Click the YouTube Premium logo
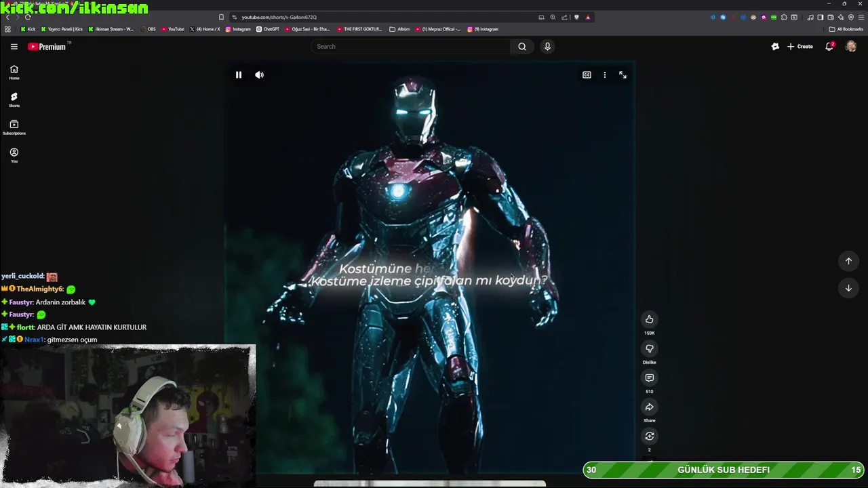Image resolution: width=868 pixels, height=488 pixels. pos(47,47)
